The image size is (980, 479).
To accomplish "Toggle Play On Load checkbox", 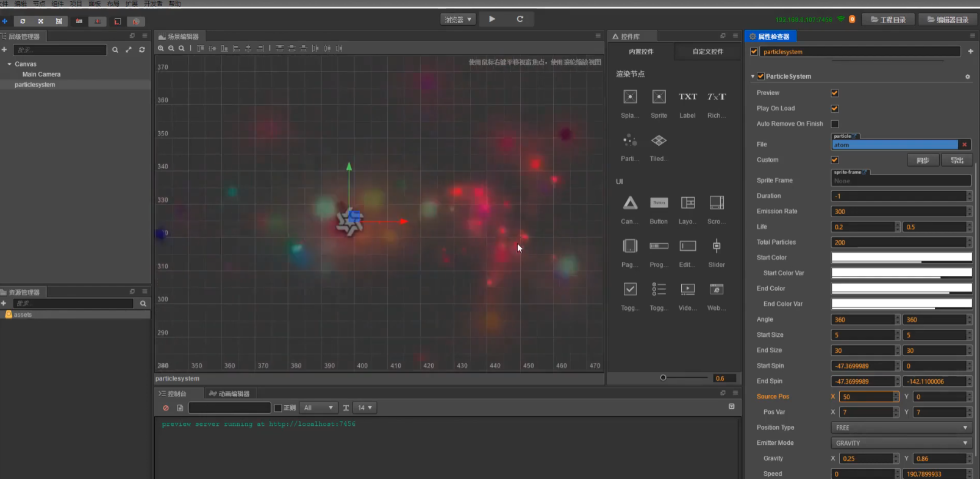I will [x=835, y=109].
